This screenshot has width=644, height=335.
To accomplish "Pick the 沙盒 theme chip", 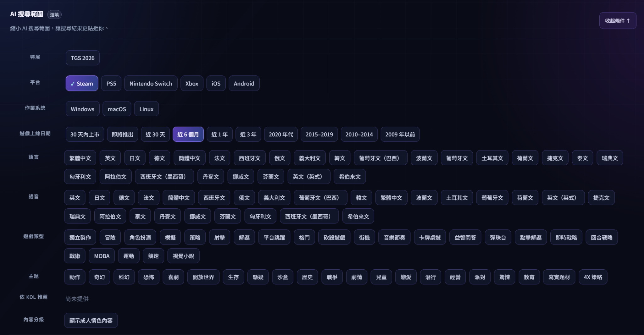I will pyautogui.click(x=283, y=277).
